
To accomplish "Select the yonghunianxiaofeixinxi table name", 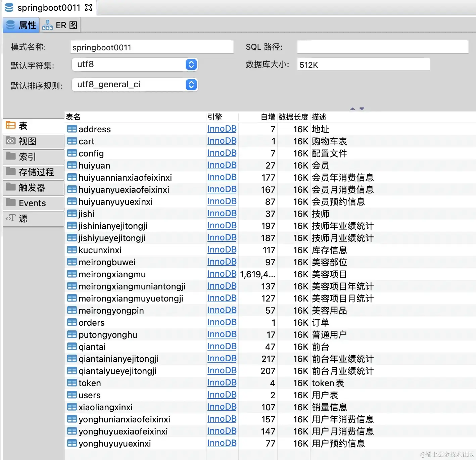I will click(124, 419).
